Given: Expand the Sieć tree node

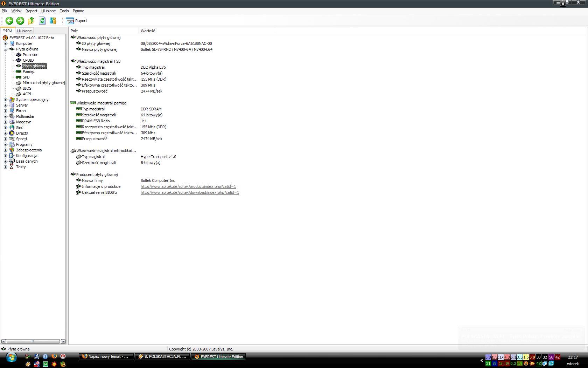Looking at the screenshot, I should pyautogui.click(x=5, y=128).
